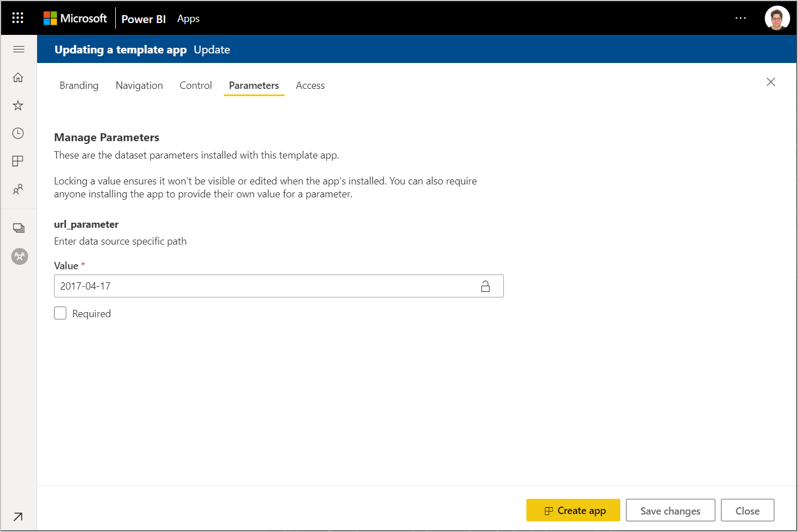Click the 'Updating a template app' title

(x=120, y=49)
